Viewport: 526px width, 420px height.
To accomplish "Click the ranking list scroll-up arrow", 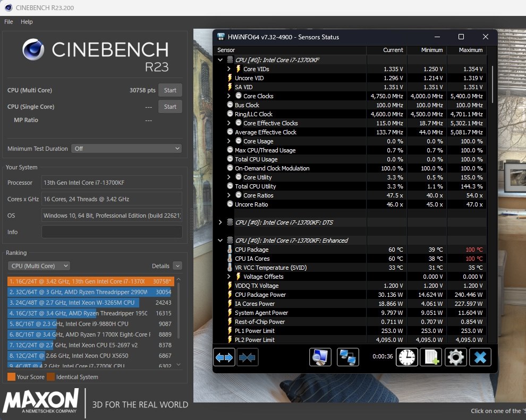I will pyautogui.click(x=179, y=279).
